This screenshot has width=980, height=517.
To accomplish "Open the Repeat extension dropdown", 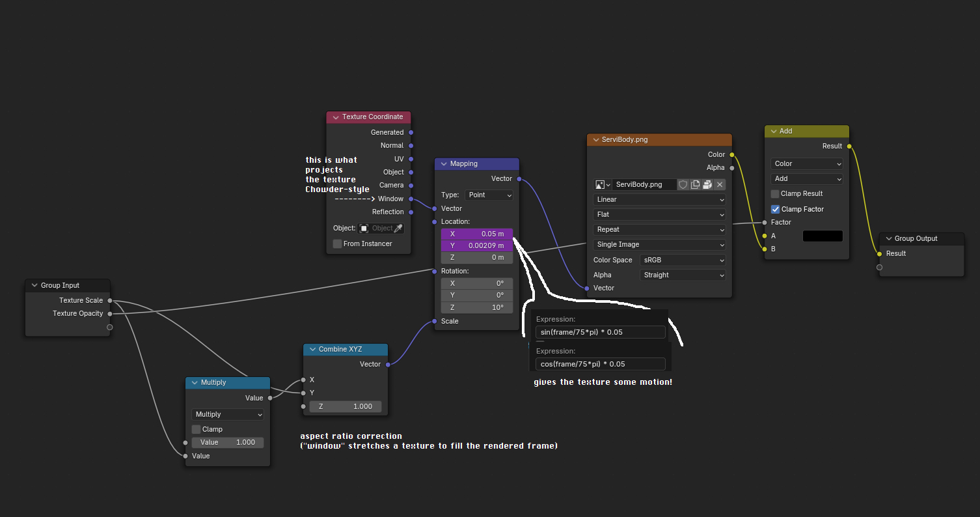I will [x=659, y=229].
